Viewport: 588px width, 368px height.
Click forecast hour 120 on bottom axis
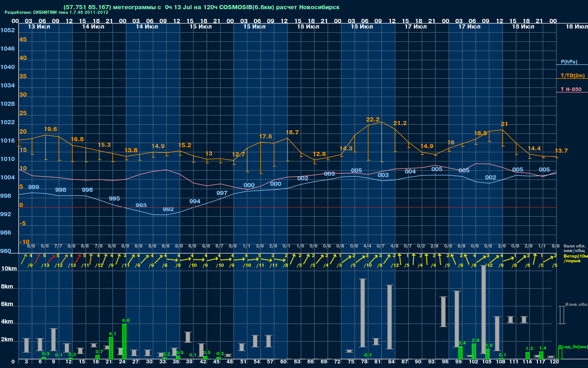coord(554,362)
